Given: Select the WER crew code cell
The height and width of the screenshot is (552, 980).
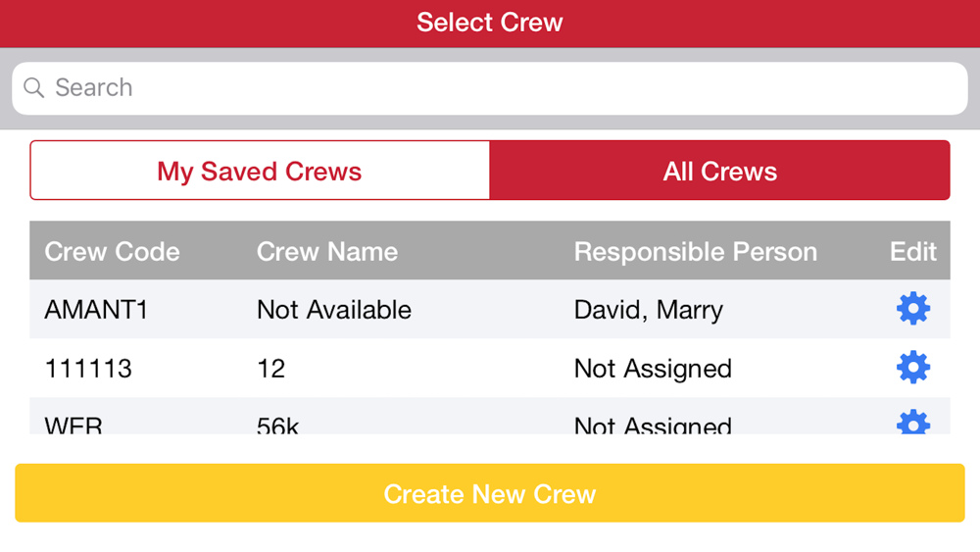Looking at the screenshot, I should 73,426.
